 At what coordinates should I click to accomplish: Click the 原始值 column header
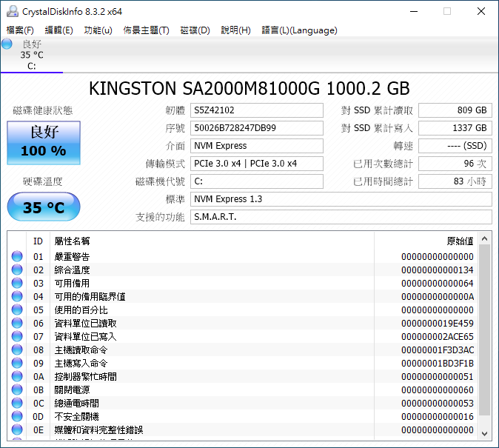point(426,241)
